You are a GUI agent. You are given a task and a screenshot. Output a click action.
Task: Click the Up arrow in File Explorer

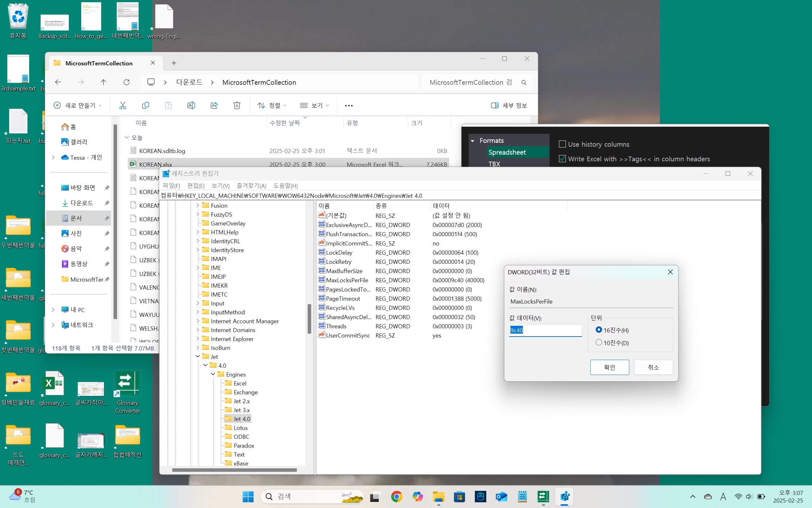[x=103, y=82]
